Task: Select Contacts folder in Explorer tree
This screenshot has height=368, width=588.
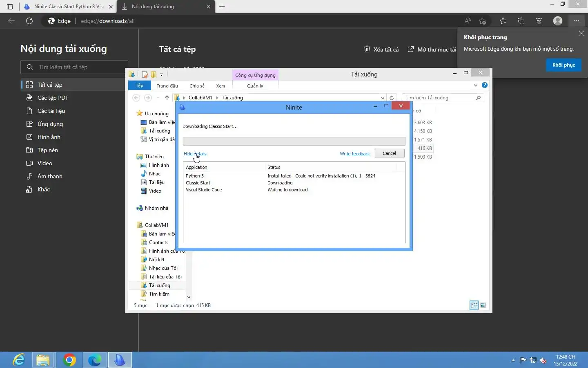Action: pos(158,242)
